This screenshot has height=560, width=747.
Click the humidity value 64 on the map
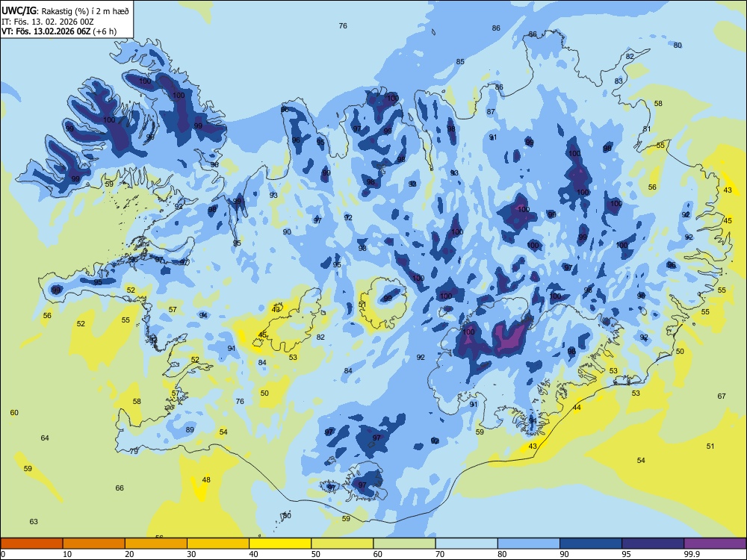45,438
